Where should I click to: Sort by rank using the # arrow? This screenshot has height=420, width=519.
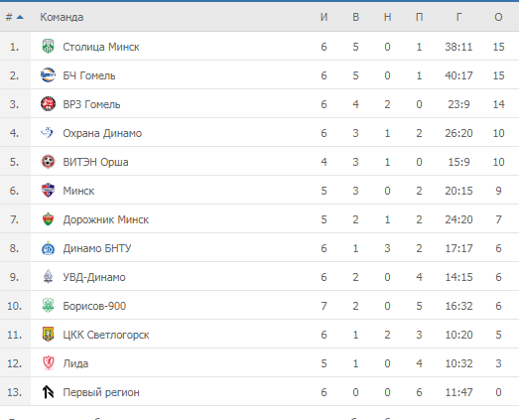click(15, 17)
